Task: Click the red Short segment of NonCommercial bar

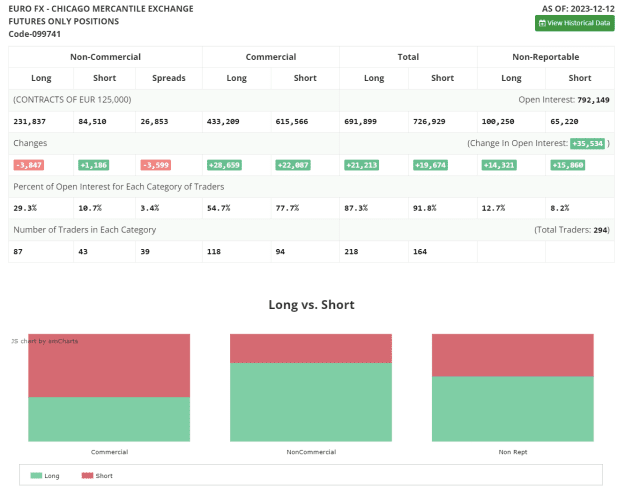Action: [311, 348]
